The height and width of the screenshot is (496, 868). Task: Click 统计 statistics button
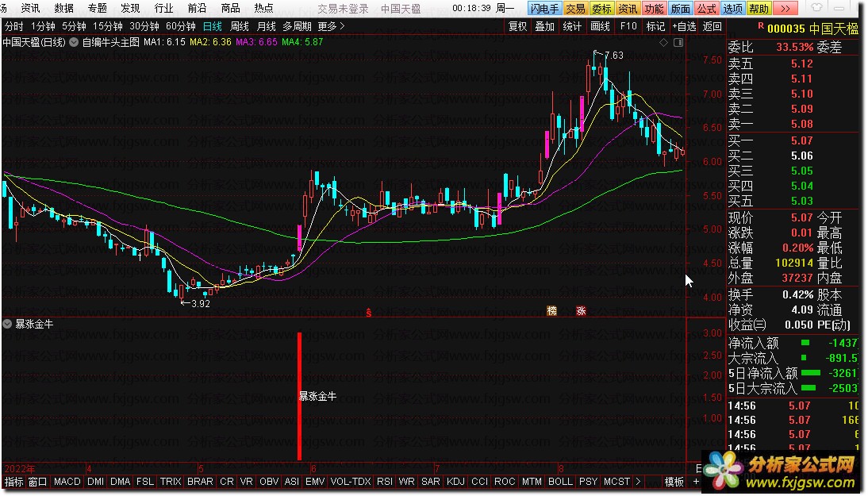(572, 26)
